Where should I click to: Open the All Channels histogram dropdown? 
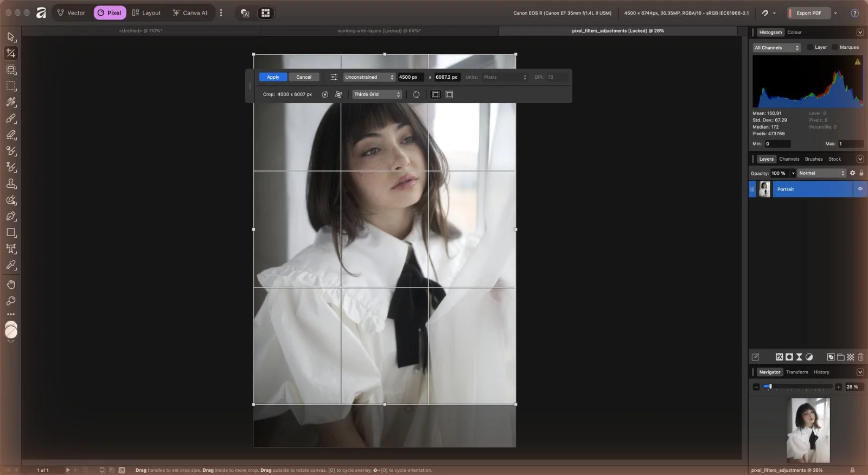click(776, 48)
